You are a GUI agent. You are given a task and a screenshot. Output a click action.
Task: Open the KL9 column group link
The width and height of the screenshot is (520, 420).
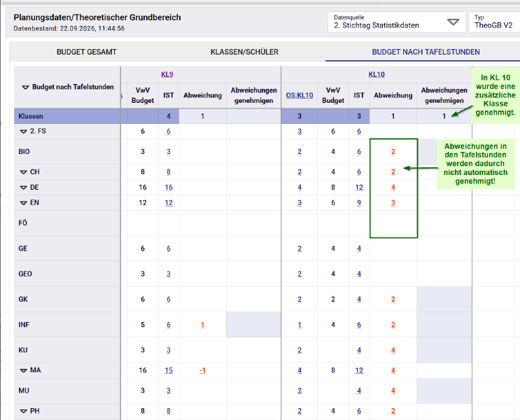(x=167, y=74)
